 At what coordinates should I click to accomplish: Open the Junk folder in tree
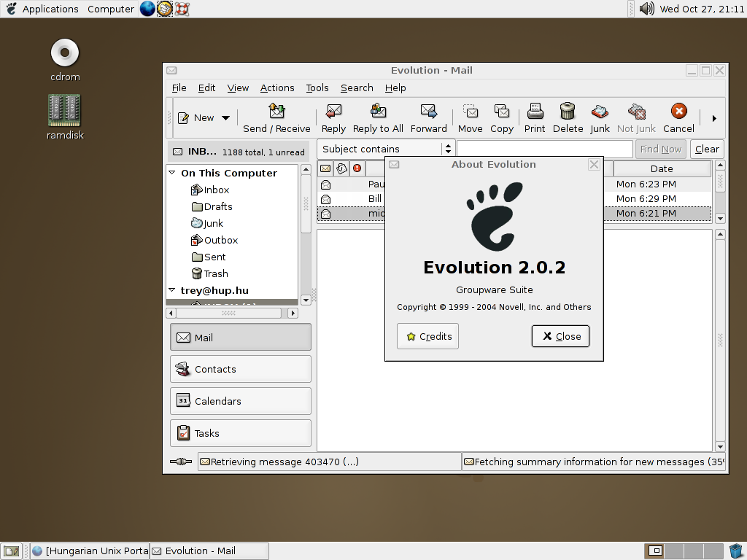click(206, 223)
